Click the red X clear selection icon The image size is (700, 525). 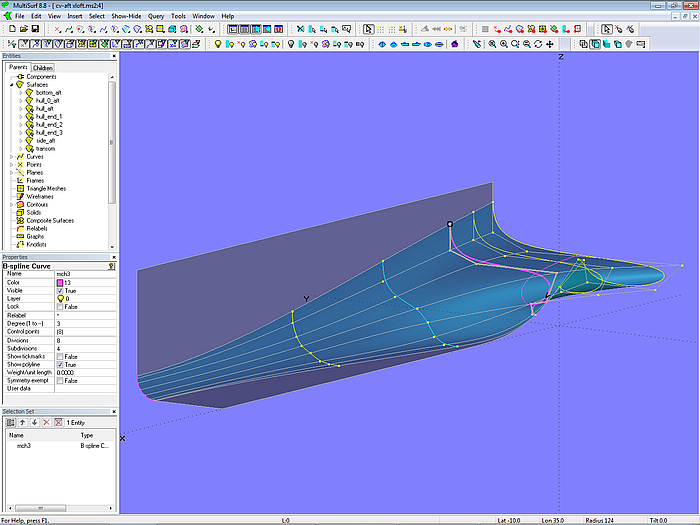pos(45,423)
